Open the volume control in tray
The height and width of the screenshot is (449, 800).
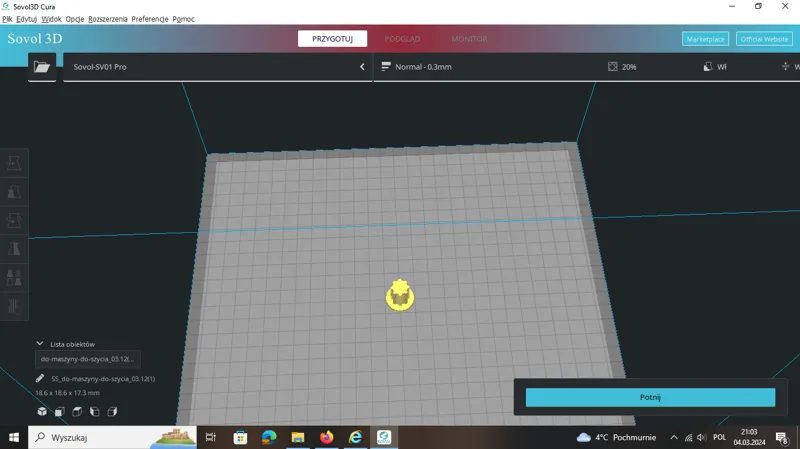point(702,437)
